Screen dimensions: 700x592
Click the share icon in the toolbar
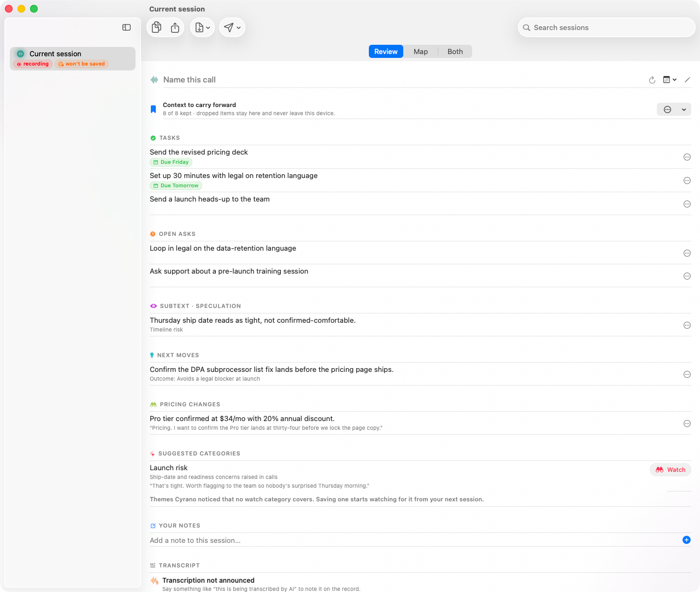[175, 27]
